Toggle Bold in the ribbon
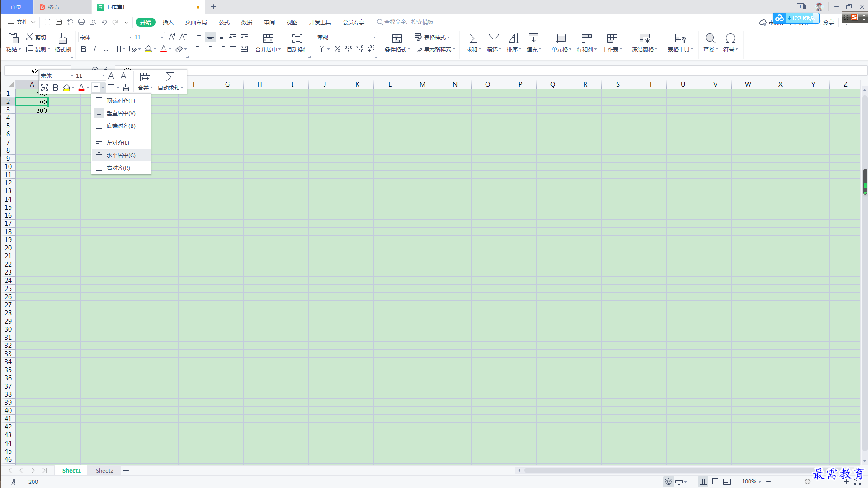This screenshot has width=868, height=488. 84,49
